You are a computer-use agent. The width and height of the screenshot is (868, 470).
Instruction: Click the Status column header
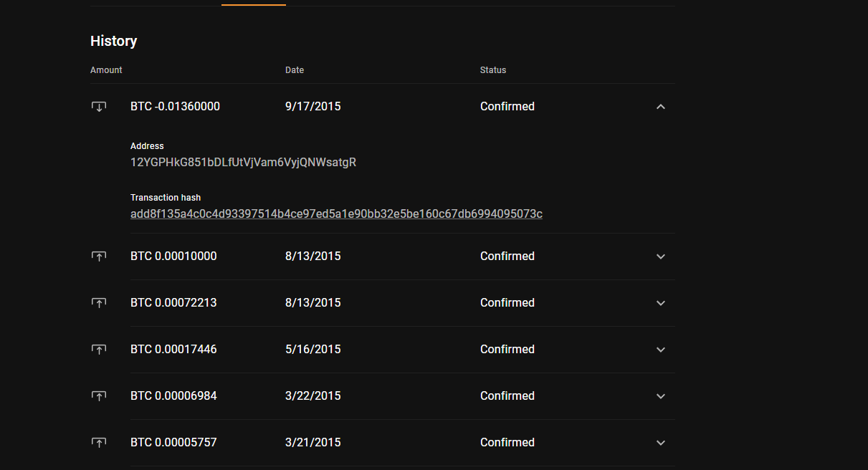click(493, 70)
